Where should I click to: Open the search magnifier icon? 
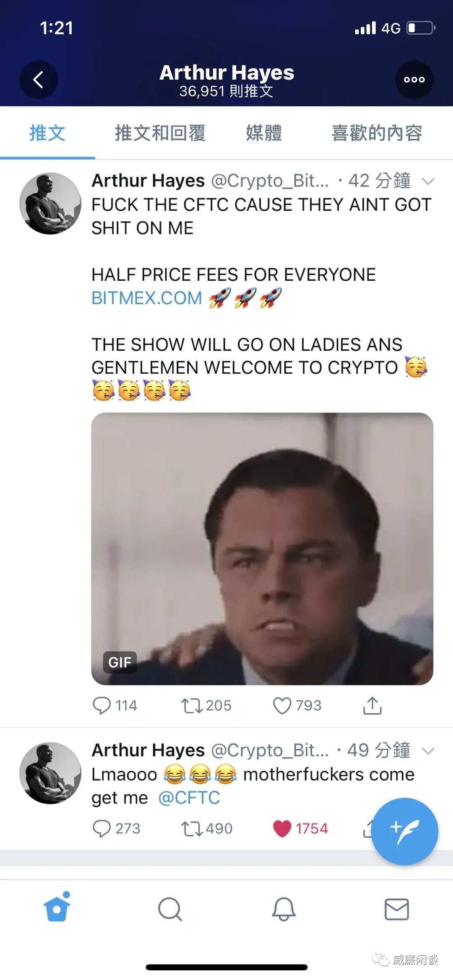point(170,909)
